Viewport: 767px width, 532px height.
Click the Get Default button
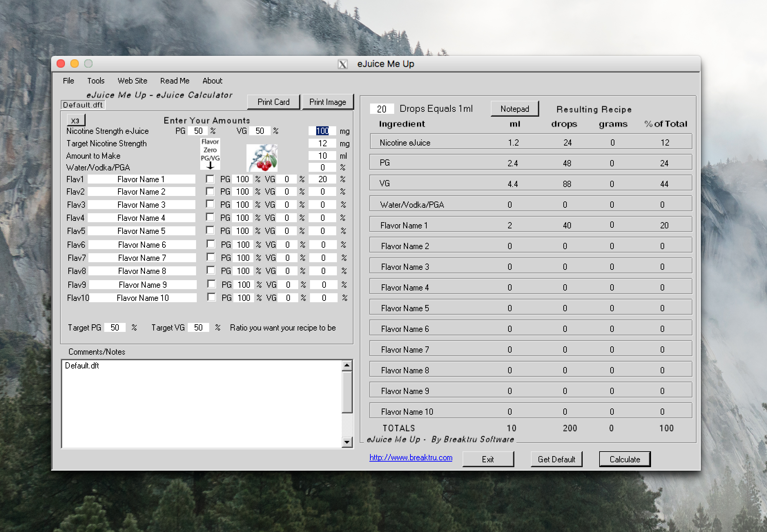[x=556, y=459]
